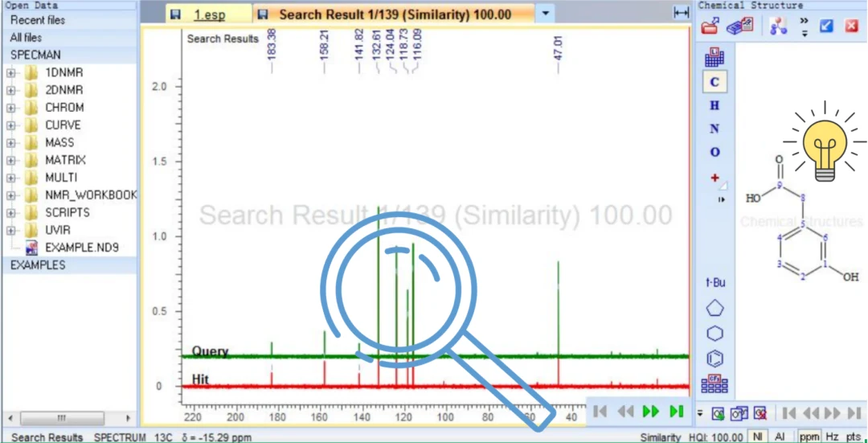Toggle the Nitrogen (N) atom tool
This screenshot has height=443, width=868.
click(x=714, y=129)
